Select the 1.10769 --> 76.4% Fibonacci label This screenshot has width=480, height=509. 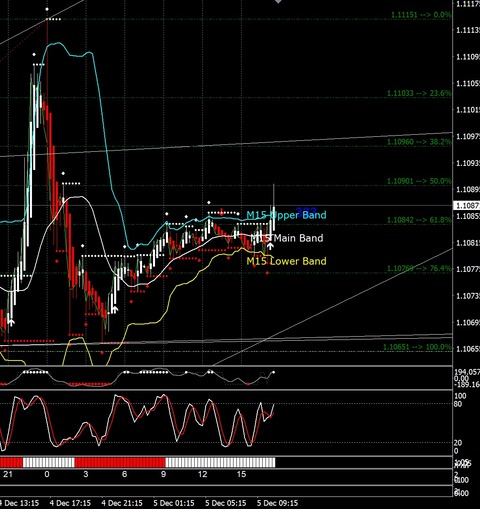pyautogui.click(x=419, y=268)
